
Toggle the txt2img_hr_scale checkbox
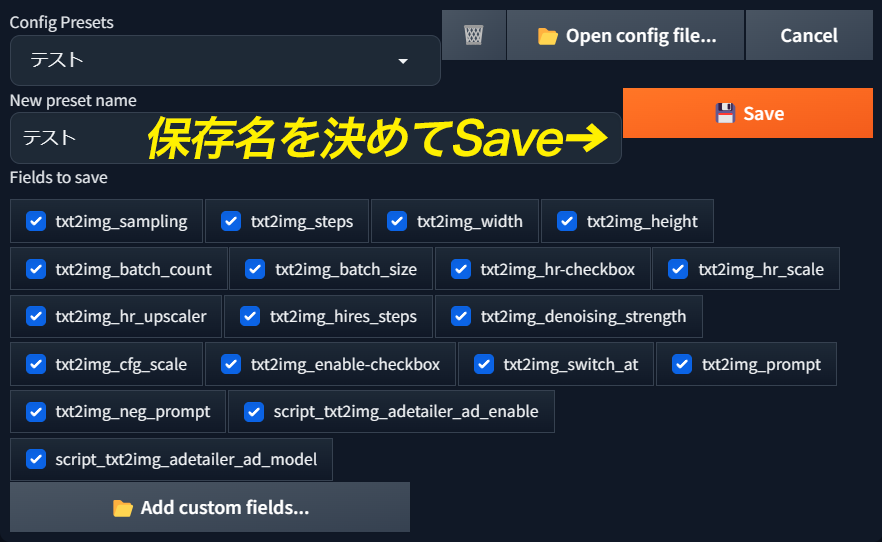[x=678, y=269]
